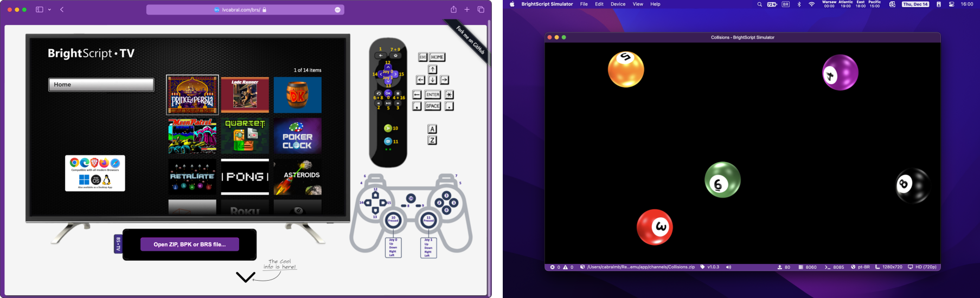980x298 pixels.
Task: Click the backspace arrow key graphic
Action: point(417,95)
